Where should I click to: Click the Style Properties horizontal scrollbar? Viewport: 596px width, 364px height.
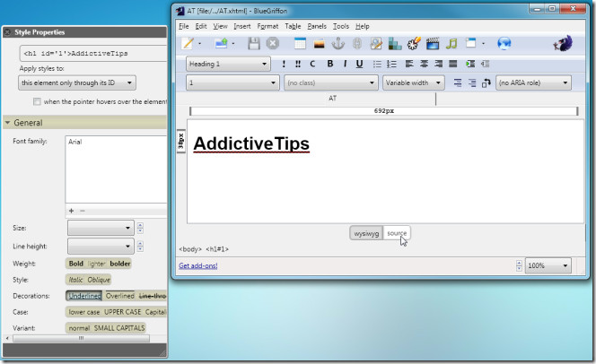click(81, 338)
